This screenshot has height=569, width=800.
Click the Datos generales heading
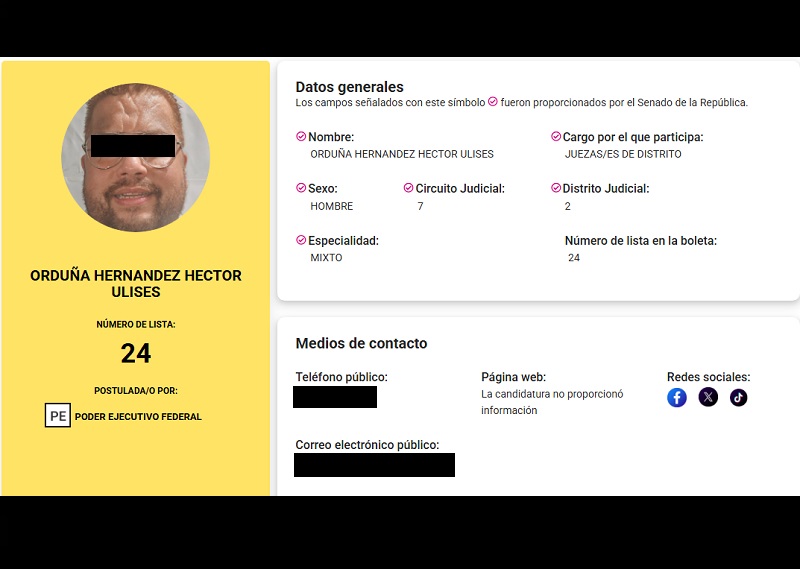(x=349, y=87)
